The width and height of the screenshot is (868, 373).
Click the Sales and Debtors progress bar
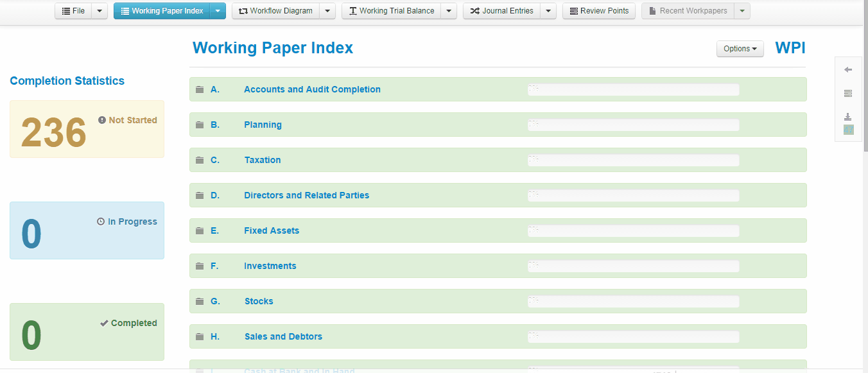633,336
